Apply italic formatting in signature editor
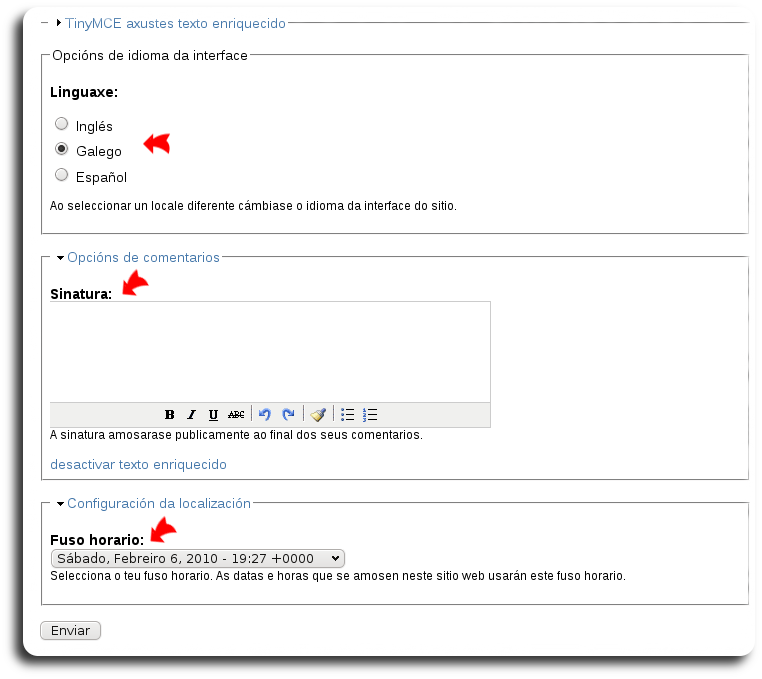This screenshot has width=762, height=679. click(191, 415)
